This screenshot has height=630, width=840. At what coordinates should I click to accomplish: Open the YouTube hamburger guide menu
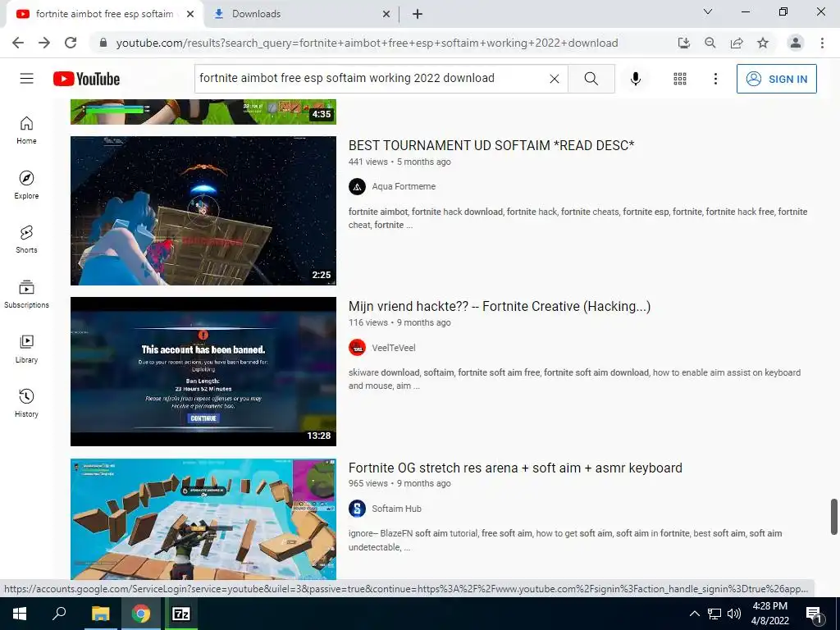(26, 79)
